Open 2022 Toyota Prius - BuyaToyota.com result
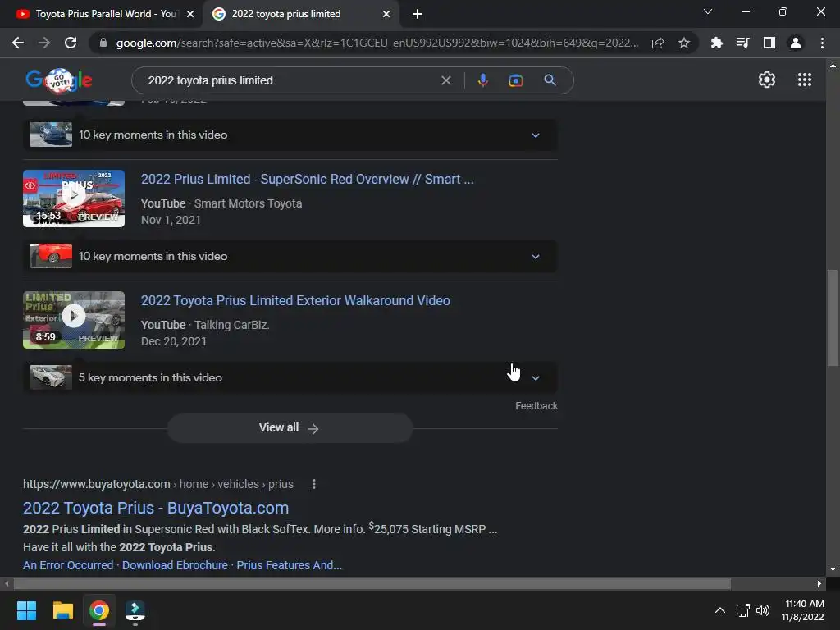The height and width of the screenshot is (630, 840). (156, 508)
